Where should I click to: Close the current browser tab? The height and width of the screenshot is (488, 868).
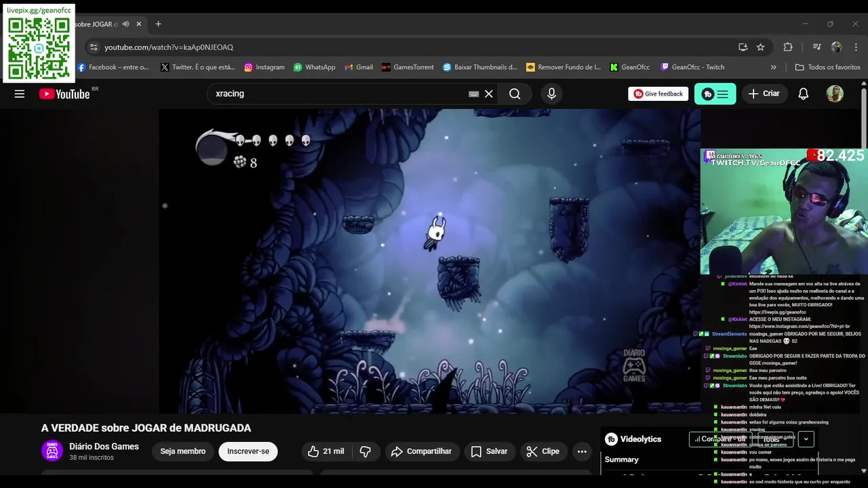pyautogui.click(x=139, y=24)
